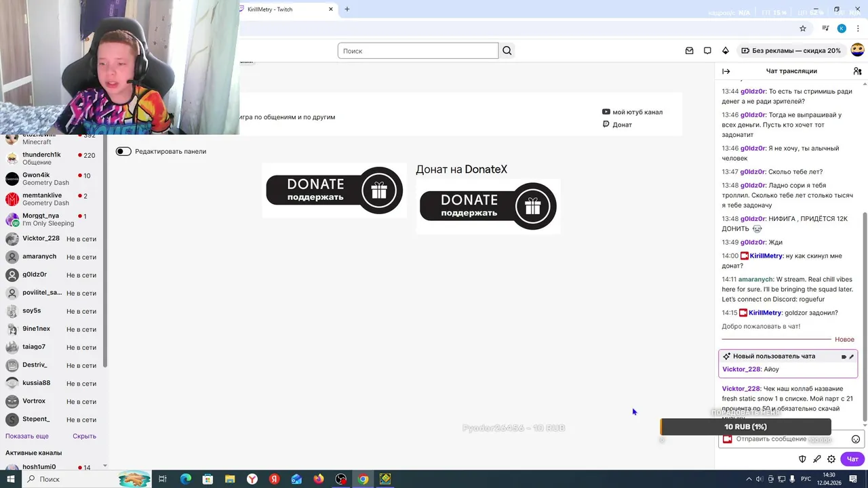Viewport: 868px width, 488px height.
Task: Open Destriv_ channel in sidebar
Action: pyautogui.click(x=52, y=365)
